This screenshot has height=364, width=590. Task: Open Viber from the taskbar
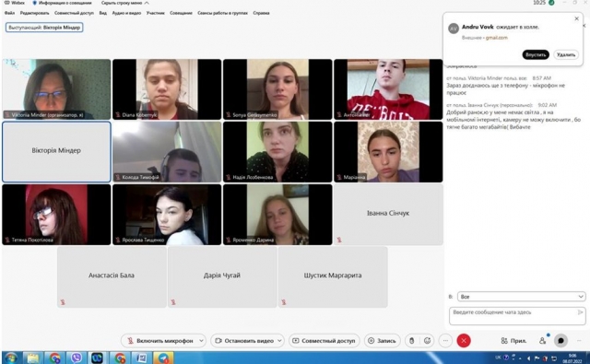click(x=77, y=358)
